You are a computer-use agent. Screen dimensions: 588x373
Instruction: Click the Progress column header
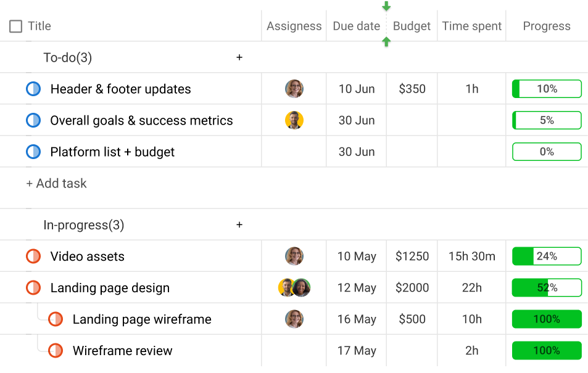click(x=547, y=26)
